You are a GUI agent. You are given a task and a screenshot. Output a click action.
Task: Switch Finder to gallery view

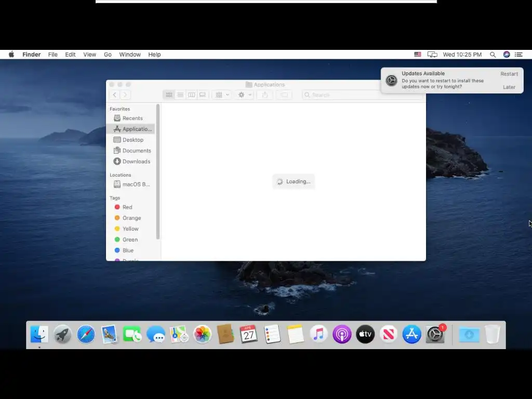(x=203, y=95)
